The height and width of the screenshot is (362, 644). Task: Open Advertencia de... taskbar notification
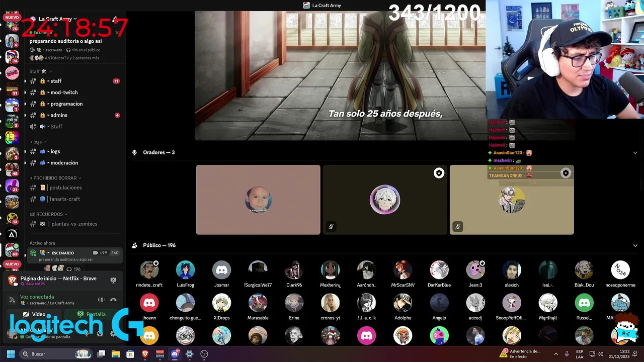(521, 354)
